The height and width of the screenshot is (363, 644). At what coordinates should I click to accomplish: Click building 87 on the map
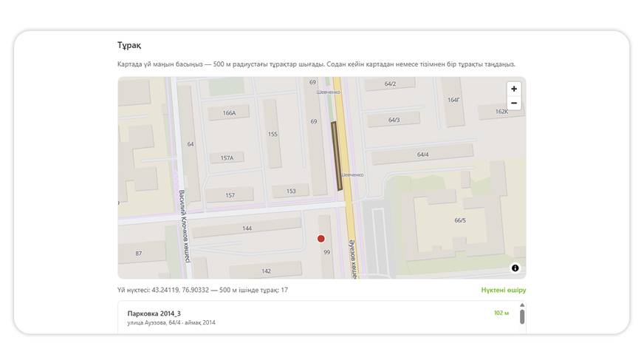point(139,254)
